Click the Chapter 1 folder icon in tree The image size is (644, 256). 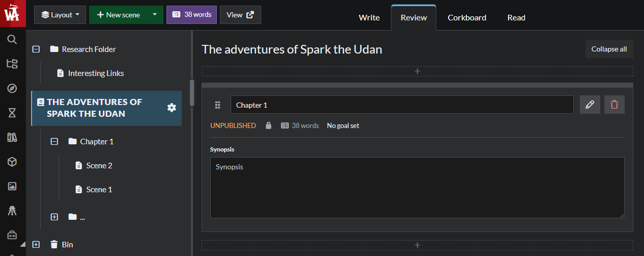72,142
